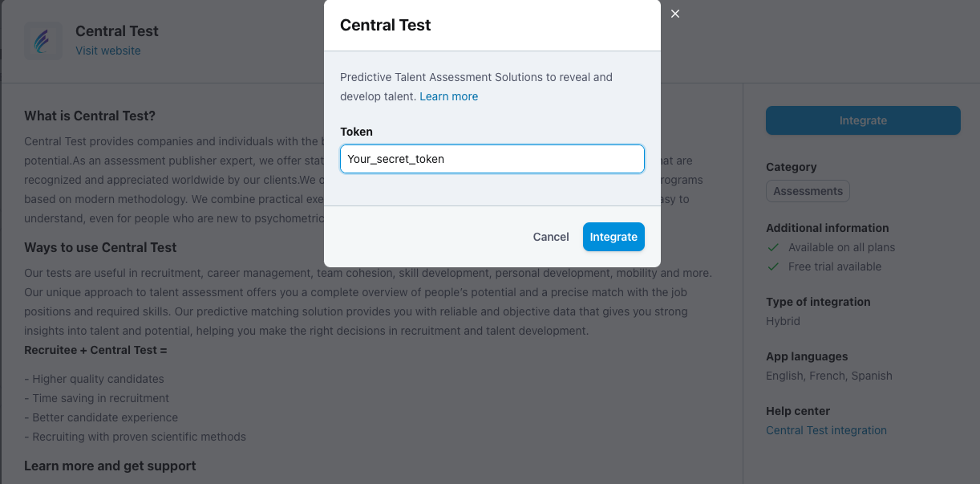Confirm with the Integrate button in dialog
The image size is (980, 484).
pyautogui.click(x=614, y=237)
